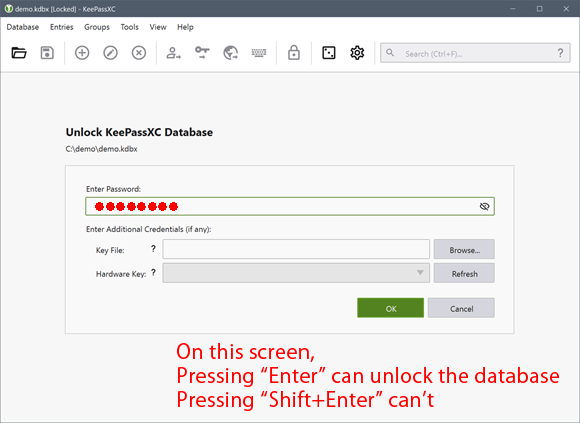Screen dimensions: 580x423
Task: Open password generator dice icon
Action: pos(329,53)
